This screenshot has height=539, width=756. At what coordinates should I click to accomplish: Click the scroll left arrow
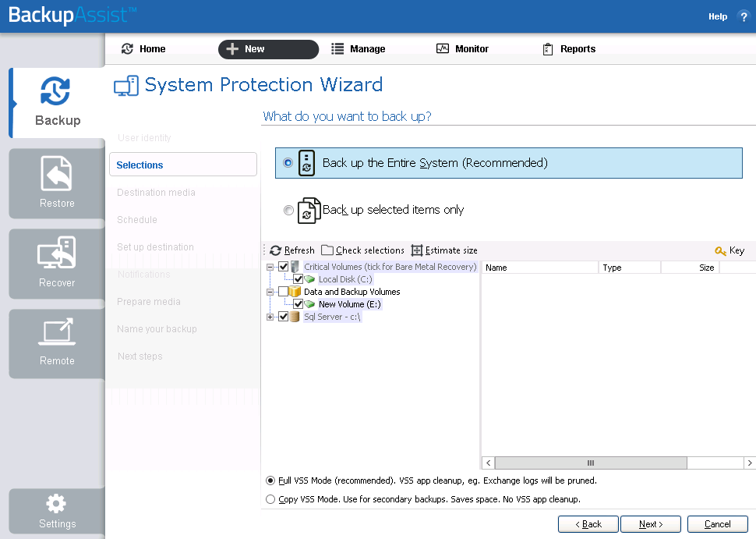pos(489,463)
